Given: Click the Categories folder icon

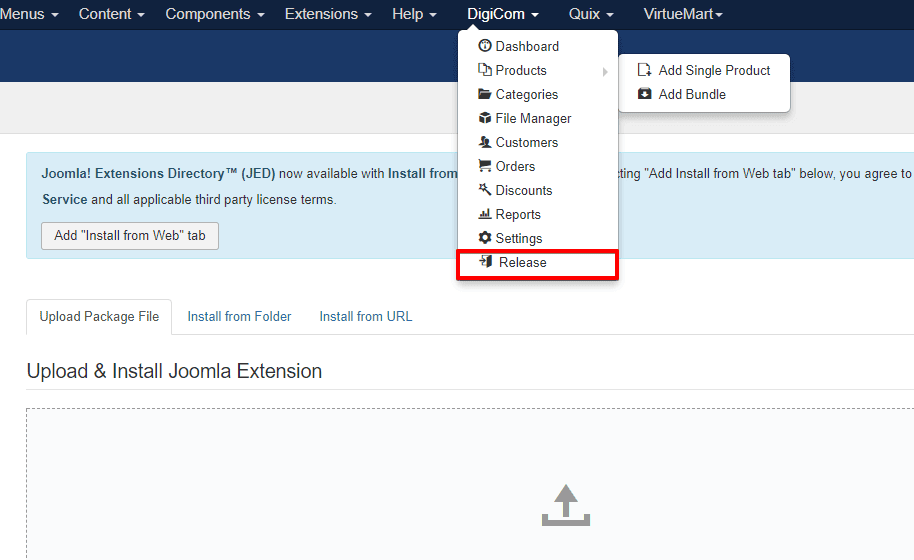Looking at the screenshot, I should pos(485,94).
